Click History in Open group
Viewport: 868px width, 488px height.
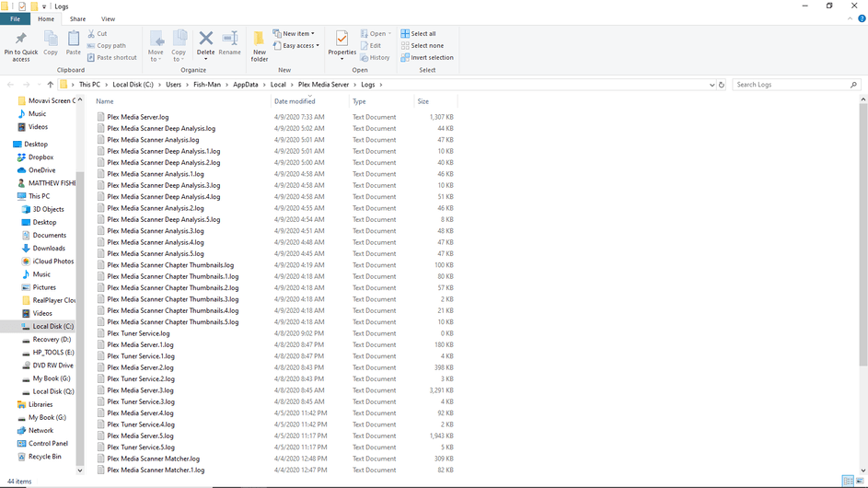375,58
